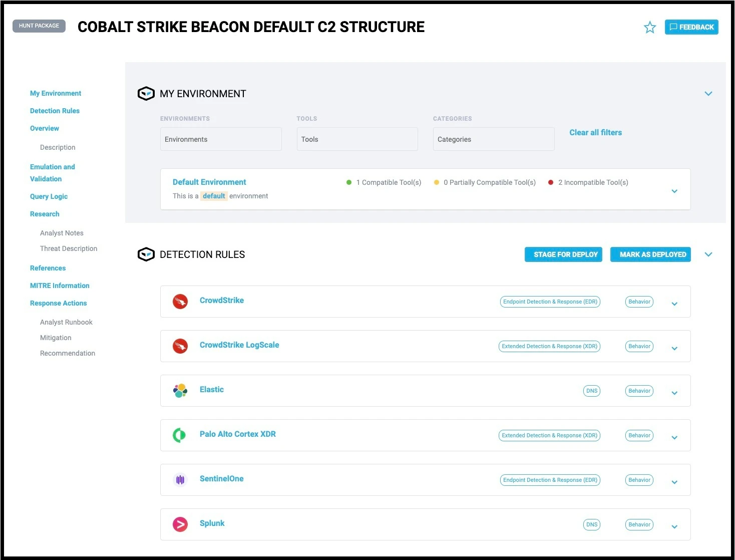Open the Palo Alto Cortex XDR name

(x=238, y=434)
